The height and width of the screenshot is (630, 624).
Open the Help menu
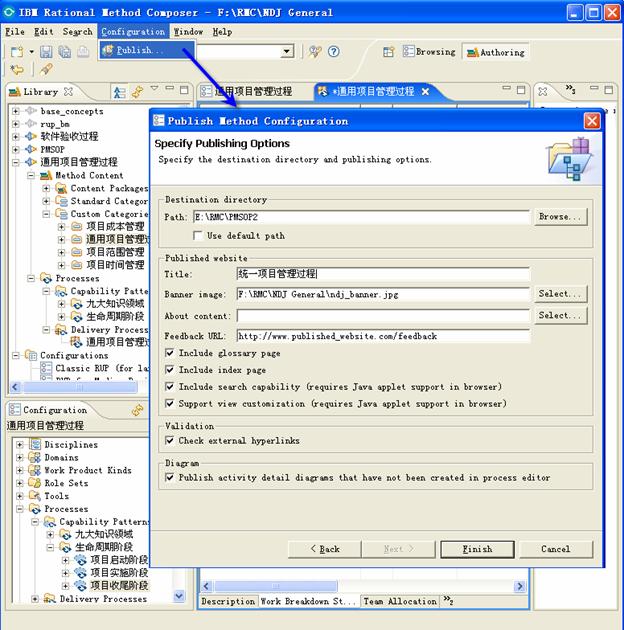click(x=222, y=32)
